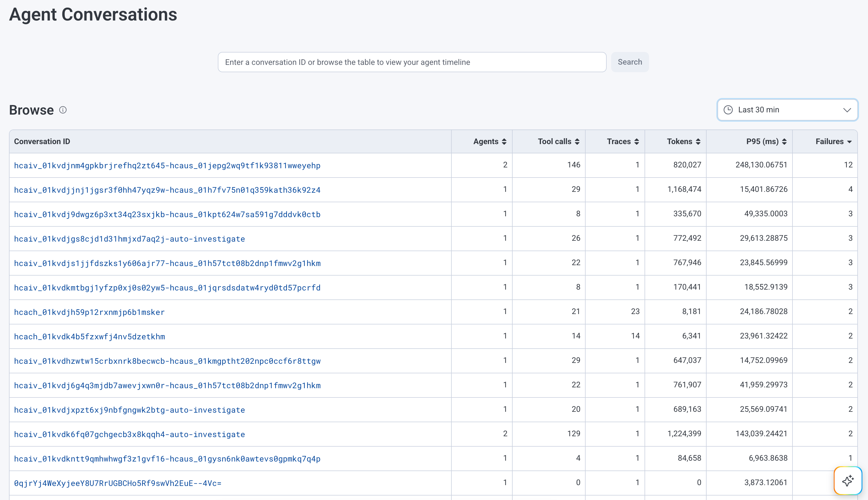Expand the Last 30 min time dropdown

pyautogui.click(x=787, y=110)
